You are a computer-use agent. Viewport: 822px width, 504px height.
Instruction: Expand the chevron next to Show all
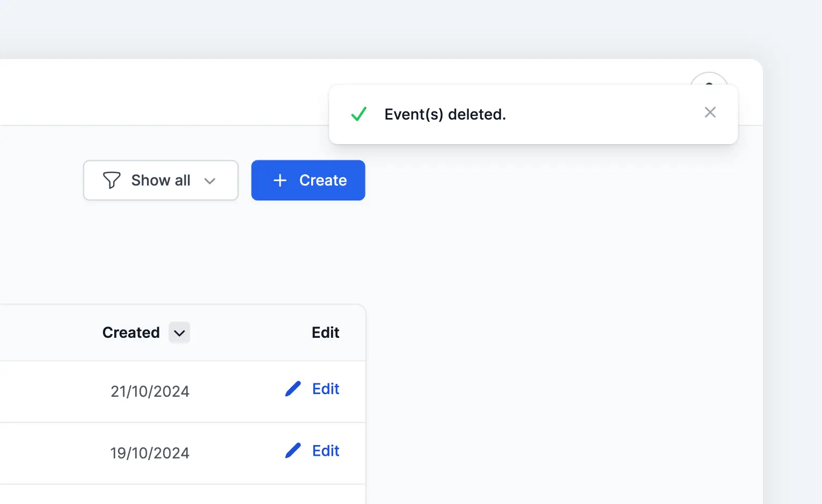(x=210, y=181)
